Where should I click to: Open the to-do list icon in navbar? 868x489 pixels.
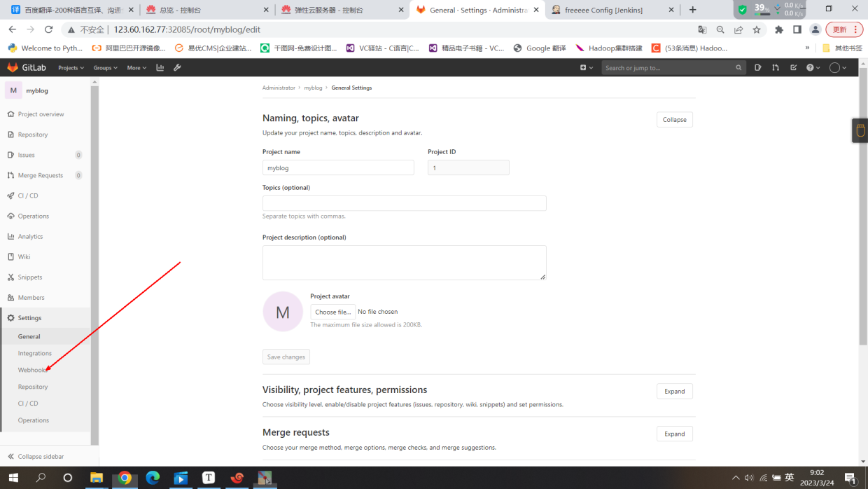click(793, 68)
